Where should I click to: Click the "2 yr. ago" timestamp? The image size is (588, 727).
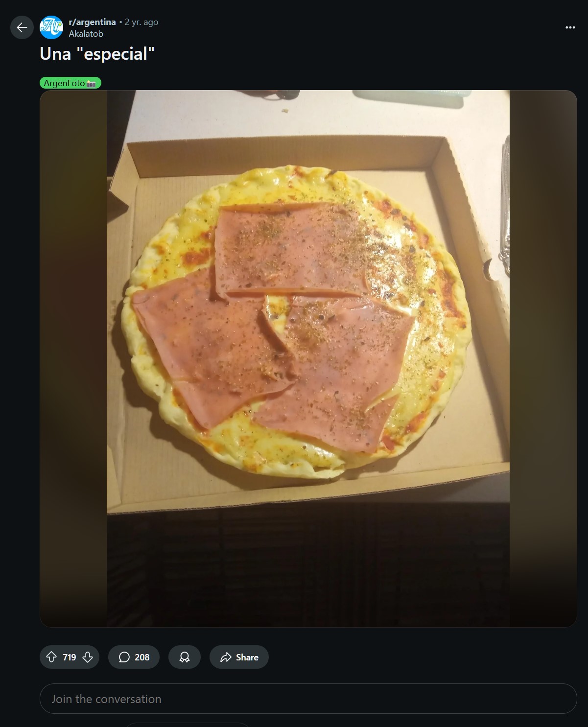141,22
